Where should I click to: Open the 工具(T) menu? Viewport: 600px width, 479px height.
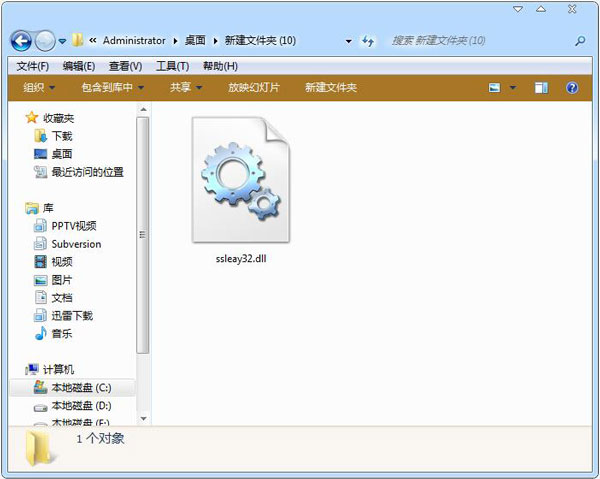click(x=172, y=66)
